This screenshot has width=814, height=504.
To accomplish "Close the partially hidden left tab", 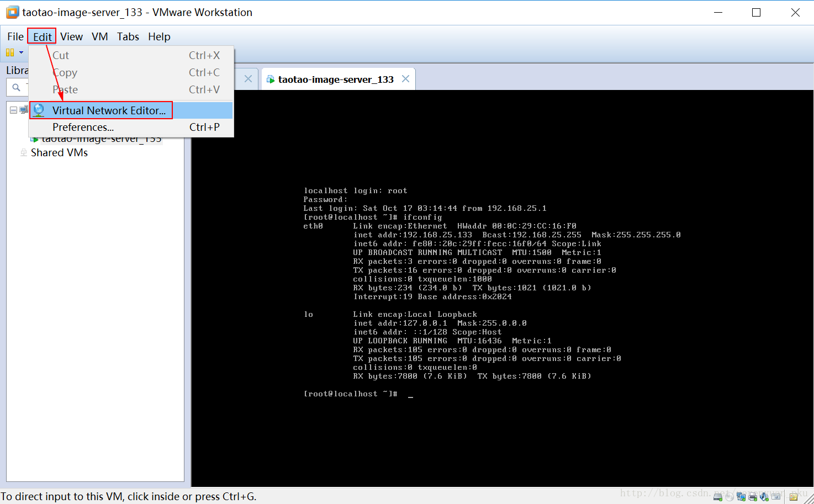I will click(x=248, y=79).
